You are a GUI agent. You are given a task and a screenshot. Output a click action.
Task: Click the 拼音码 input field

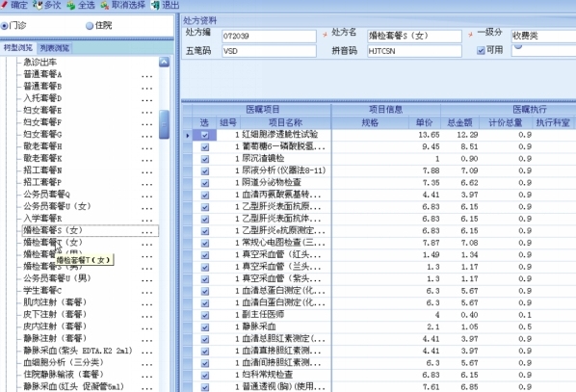point(414,51)
